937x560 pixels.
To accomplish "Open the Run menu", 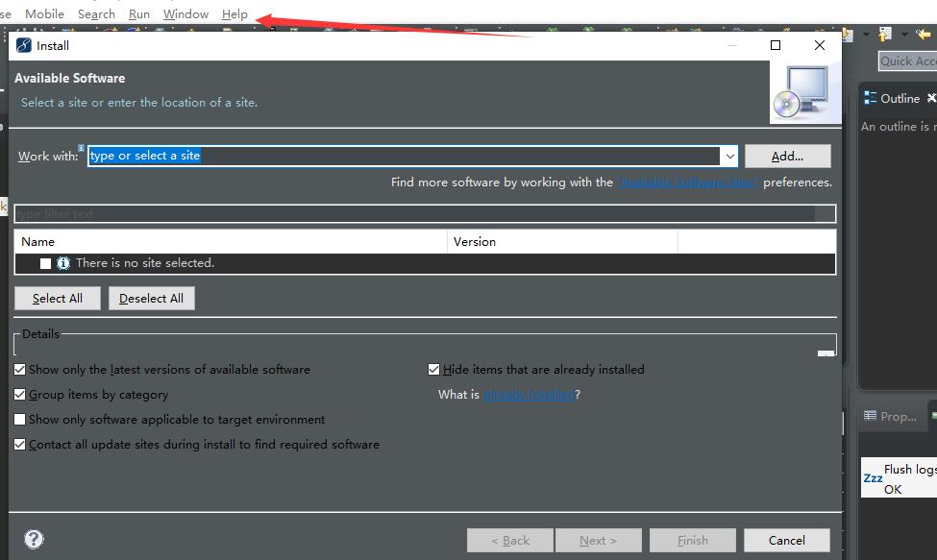I will pyautogui.click(x=139, y=13).
